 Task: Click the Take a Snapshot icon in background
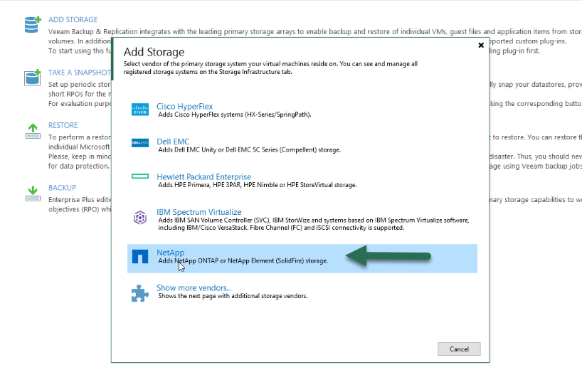33,78
